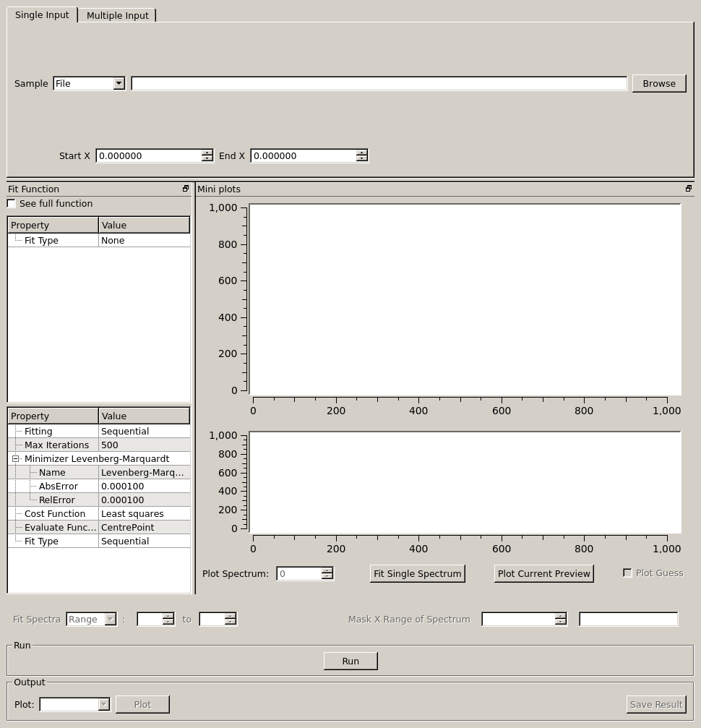Screen dimensions: 701x728
Task: Collapse the Minimizer Levenberg-Marquardt node
Action: pyautogui.click(x=15, y=459)
